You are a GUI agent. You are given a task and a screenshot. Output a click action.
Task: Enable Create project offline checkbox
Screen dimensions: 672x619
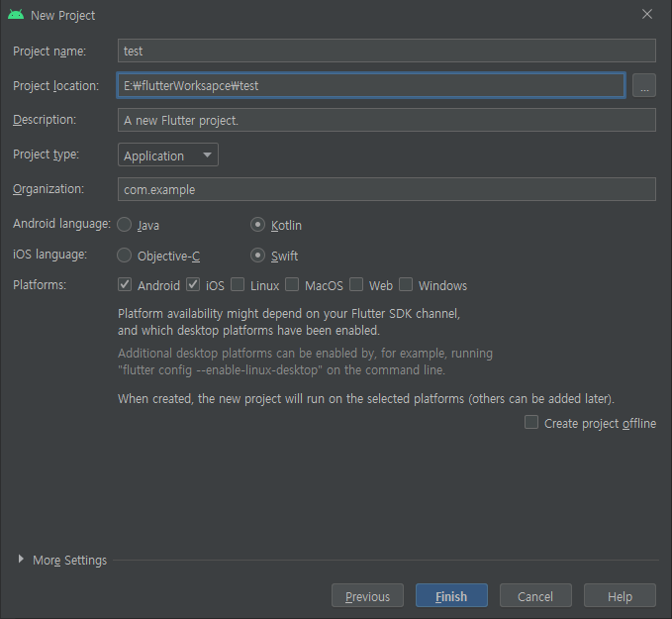click(531, 422)
